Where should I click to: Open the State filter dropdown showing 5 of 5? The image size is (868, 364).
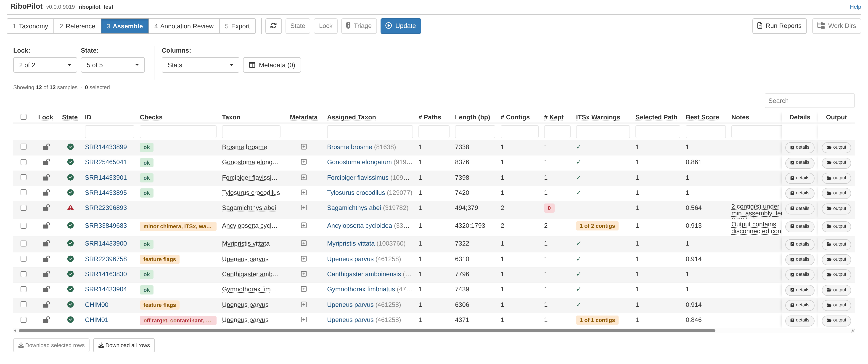point(113,65)
